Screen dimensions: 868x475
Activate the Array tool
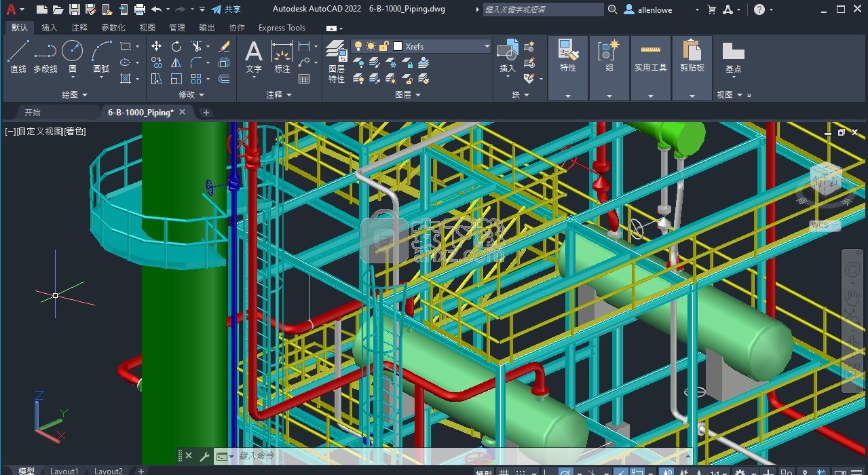pos(196,79)
